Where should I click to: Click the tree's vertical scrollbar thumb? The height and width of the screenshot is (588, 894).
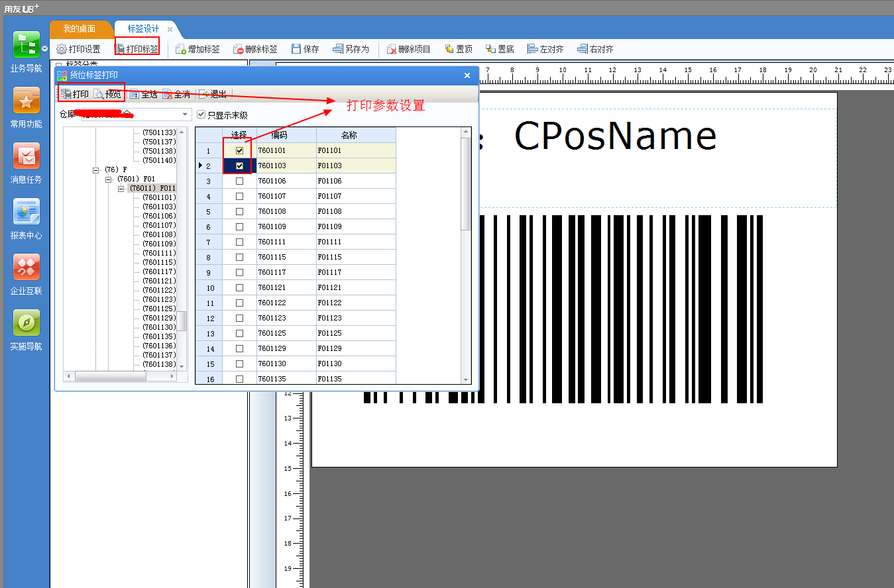pyautogui.click(x=182, y=321)
